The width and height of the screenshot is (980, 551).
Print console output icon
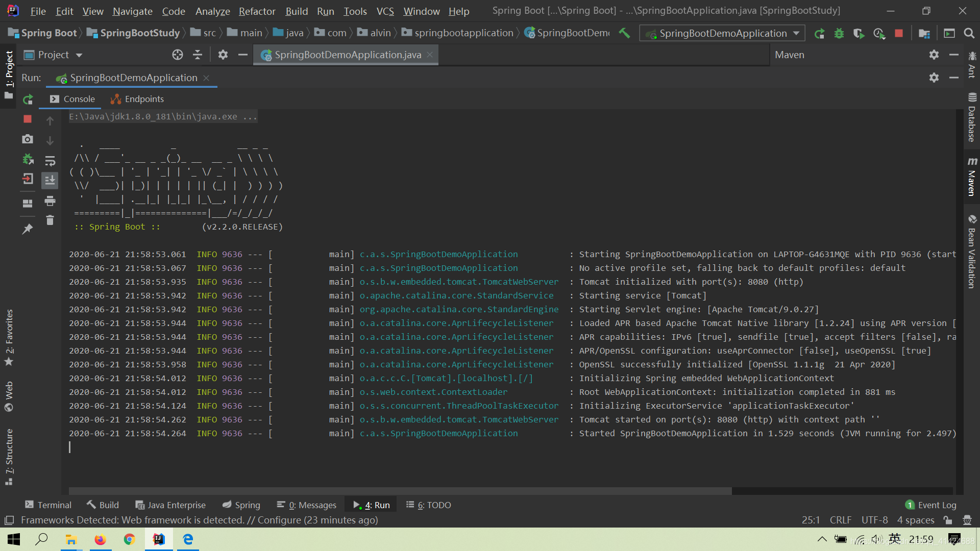50,201
